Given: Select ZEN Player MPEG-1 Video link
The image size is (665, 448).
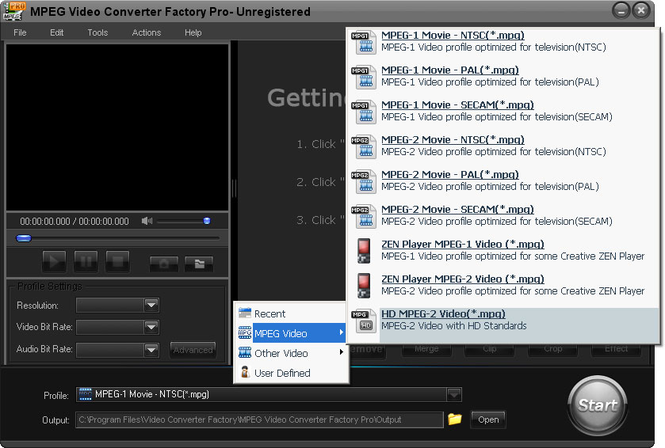Looking at the screenshot, I should click(x=462, y=244).
